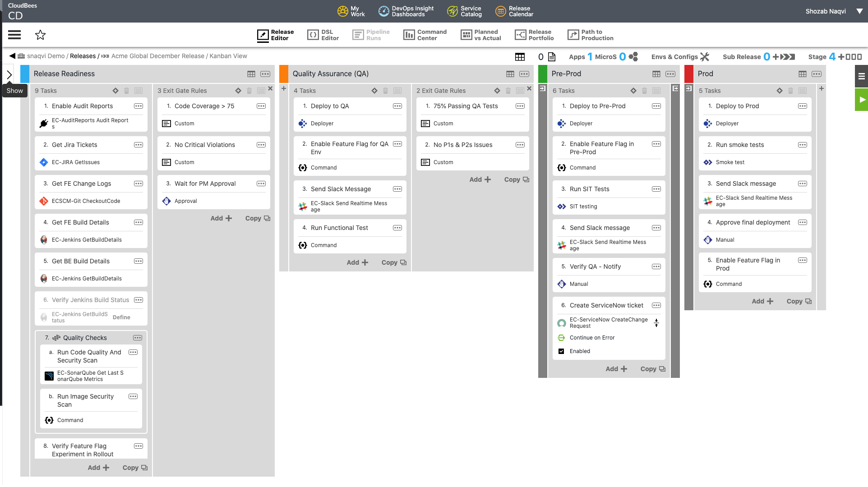Screen dimensions: 868x487
Task: Open the Release Portfolio view
Action: click(x=535, y=35)
